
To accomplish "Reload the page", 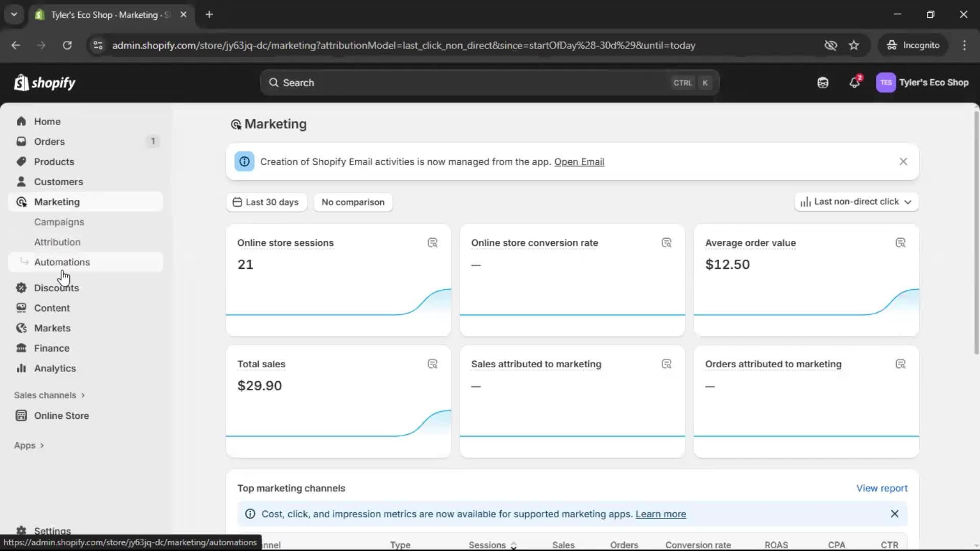I will (x=67, y=45).
